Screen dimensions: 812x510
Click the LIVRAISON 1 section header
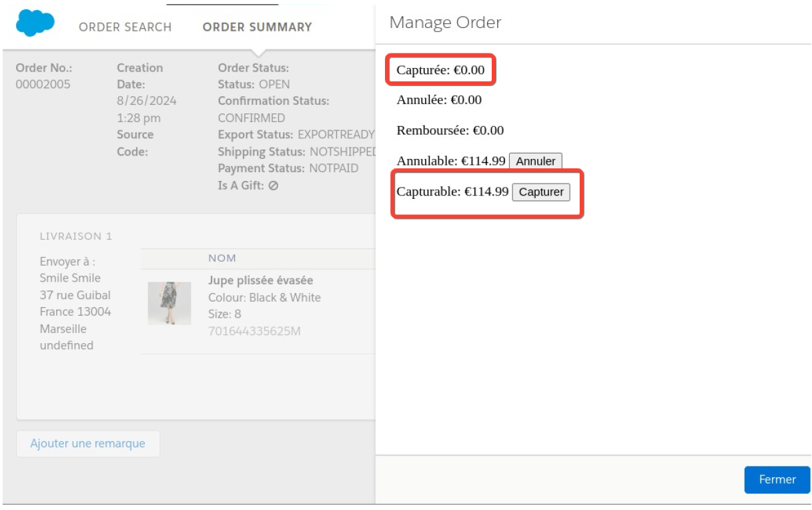pyautogui.click(x=77, y=236)
